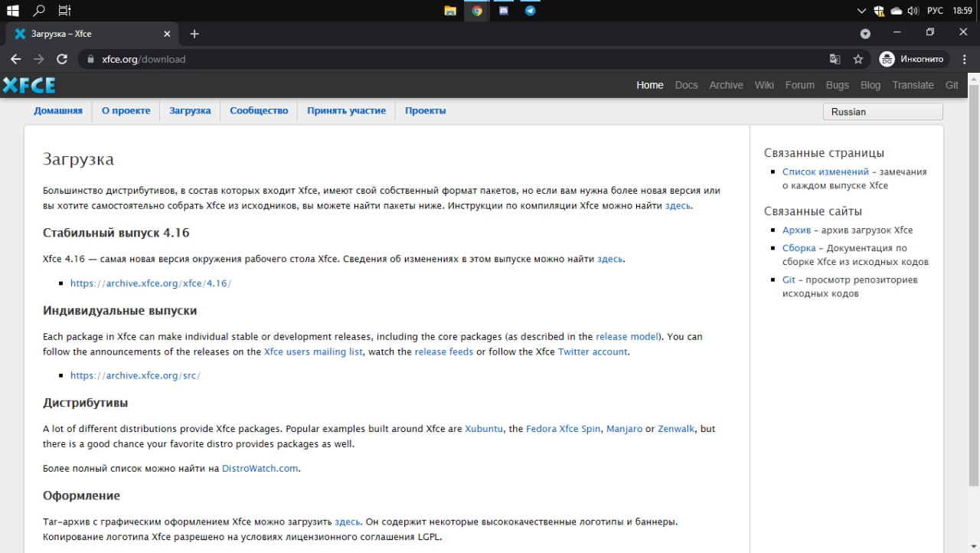Screen dimensions: 980x553
Task: Open the volume control in the tray
Action: click(x=913, y=11)
